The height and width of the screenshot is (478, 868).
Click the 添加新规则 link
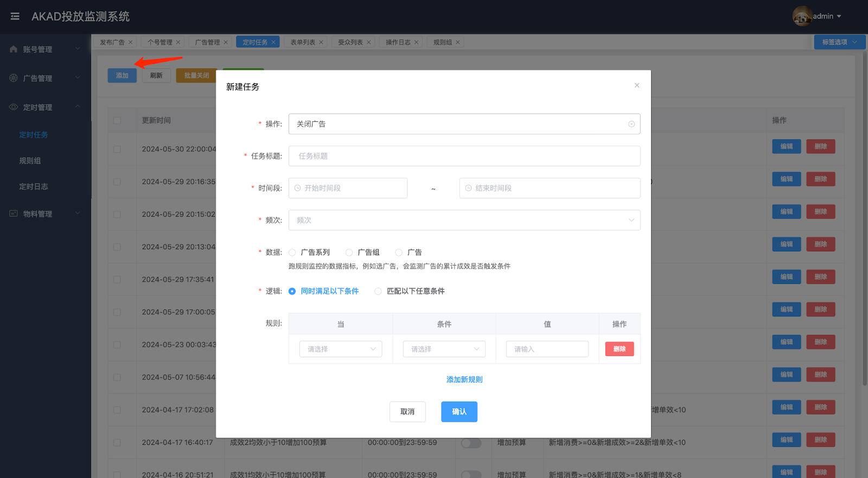(x=464, y=379)
